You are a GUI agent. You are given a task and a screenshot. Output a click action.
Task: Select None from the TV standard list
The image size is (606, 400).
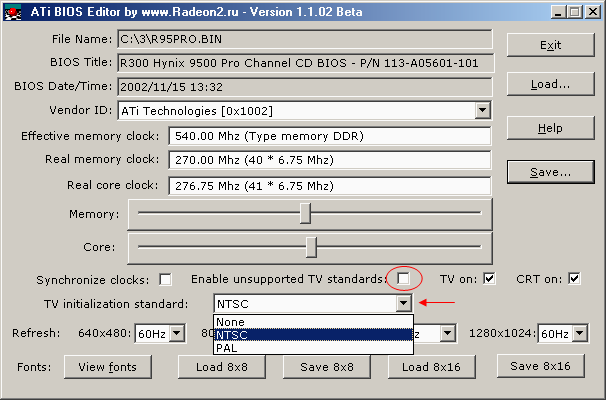314,321
